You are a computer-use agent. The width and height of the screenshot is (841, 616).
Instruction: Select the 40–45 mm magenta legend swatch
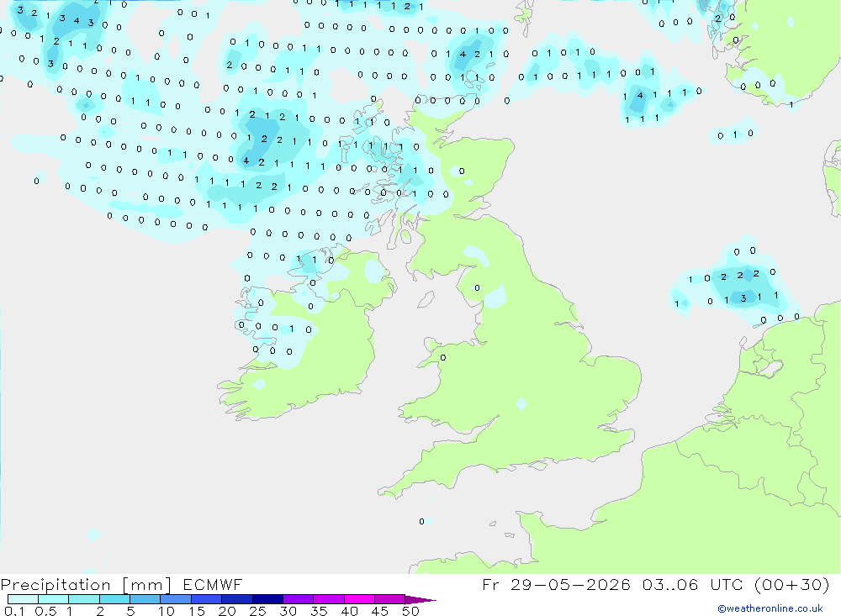pyautogui.click(x=359, y=599)
